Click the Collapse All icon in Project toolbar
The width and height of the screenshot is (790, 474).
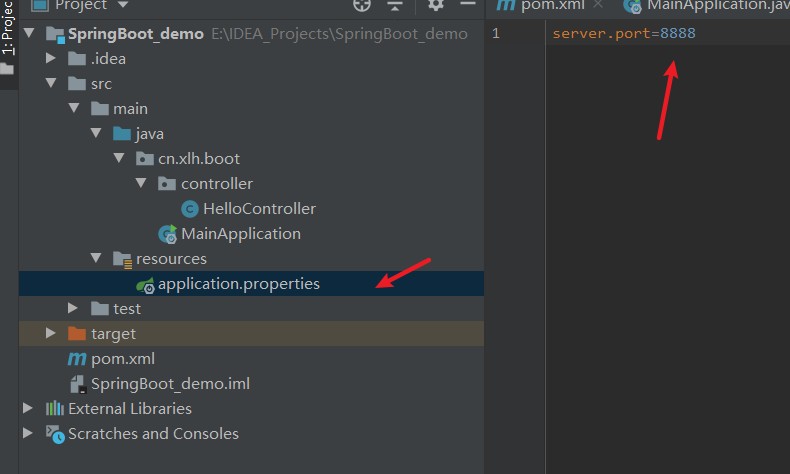pyautogui.click(x=394, y=6)
